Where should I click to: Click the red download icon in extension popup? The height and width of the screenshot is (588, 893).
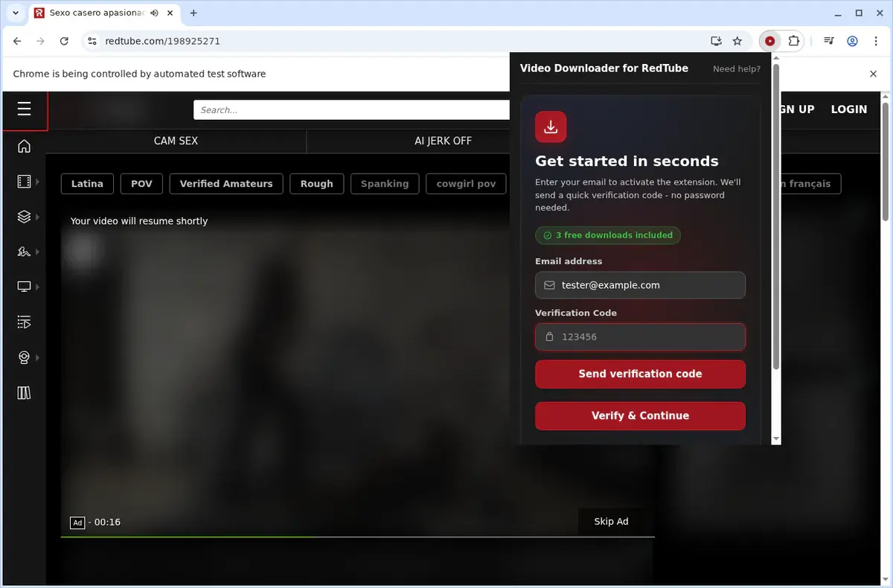point(551,127)
